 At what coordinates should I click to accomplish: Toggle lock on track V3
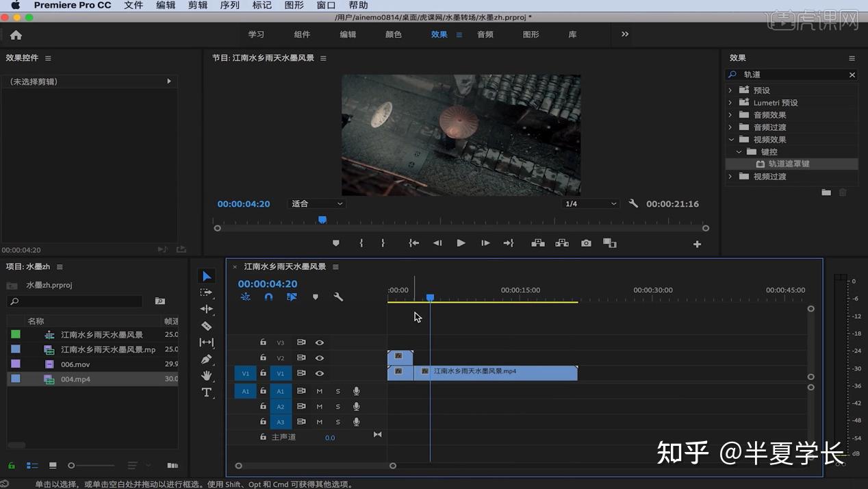(x=263, y=342)
